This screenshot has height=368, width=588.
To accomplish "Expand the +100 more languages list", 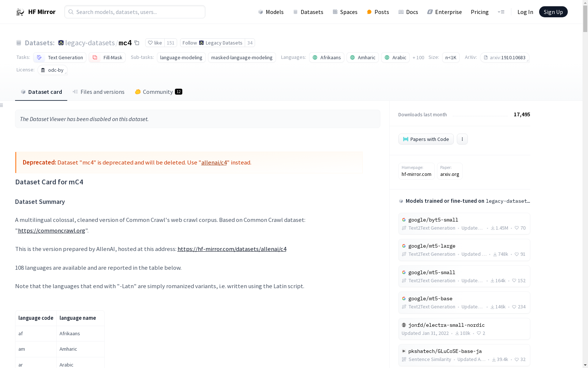I will coord(418,57).
